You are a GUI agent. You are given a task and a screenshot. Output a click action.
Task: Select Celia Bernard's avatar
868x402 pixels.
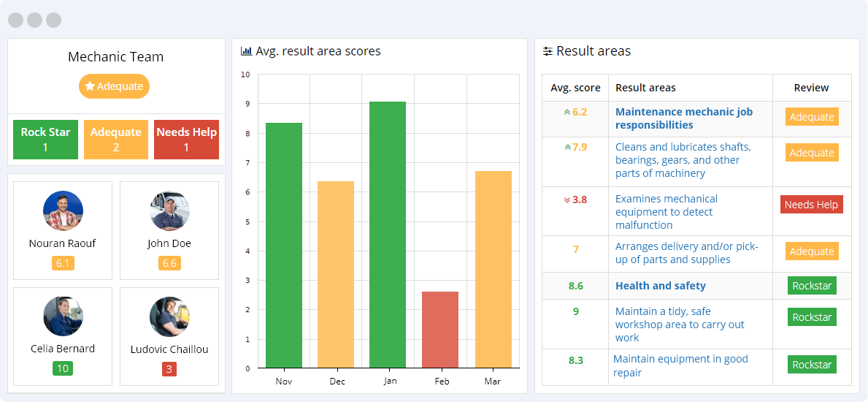tap(63, 316)
